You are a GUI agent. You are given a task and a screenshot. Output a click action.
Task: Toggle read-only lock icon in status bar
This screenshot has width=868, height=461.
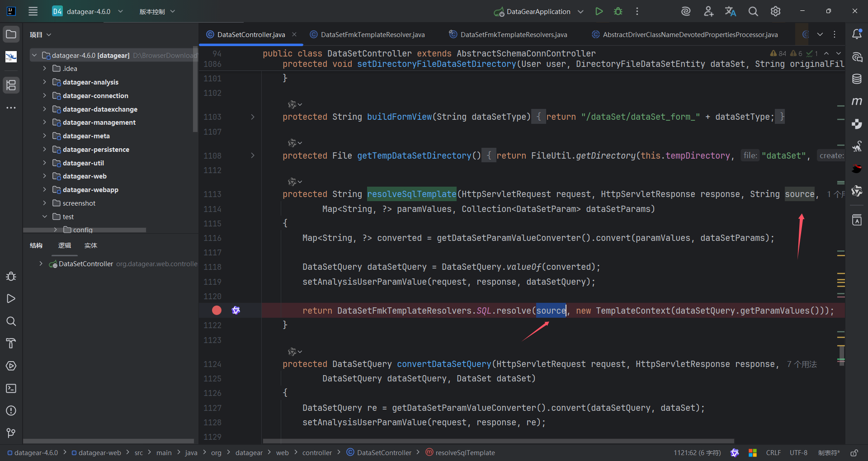[x=854, y=453]
